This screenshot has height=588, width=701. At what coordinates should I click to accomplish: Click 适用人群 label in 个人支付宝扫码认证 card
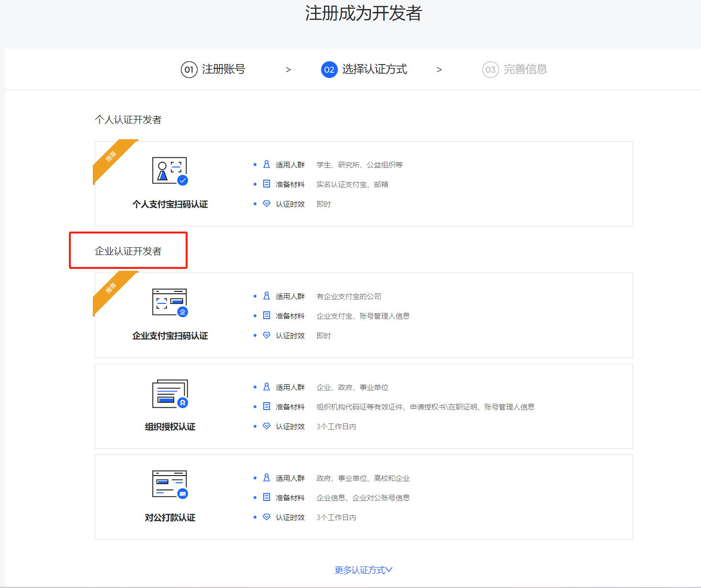(x=290, y=165)
